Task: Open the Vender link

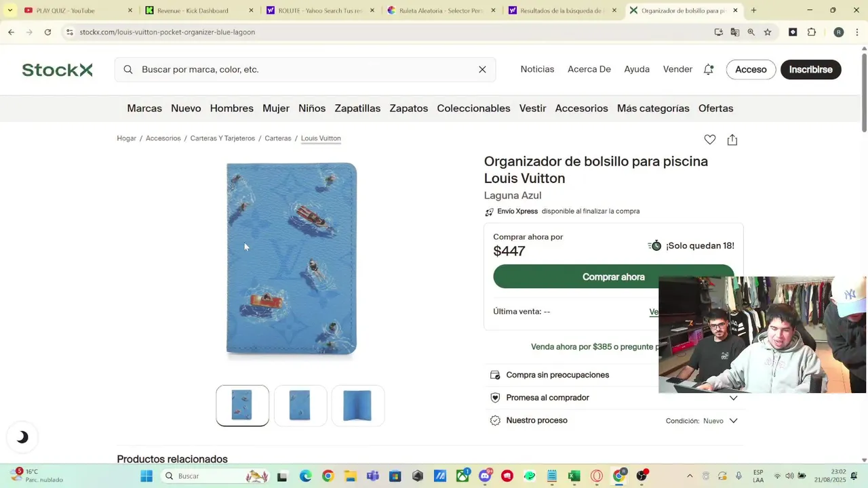Action: click(x=677, y=69)
